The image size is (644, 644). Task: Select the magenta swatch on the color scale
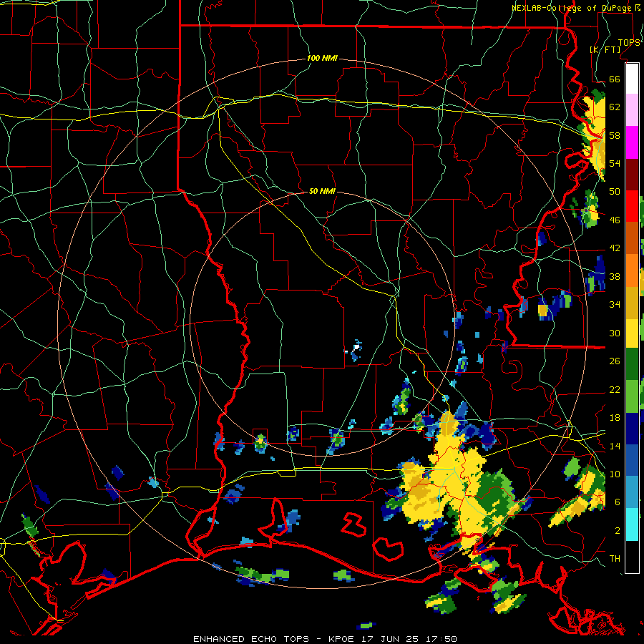[x=632, y=142]
